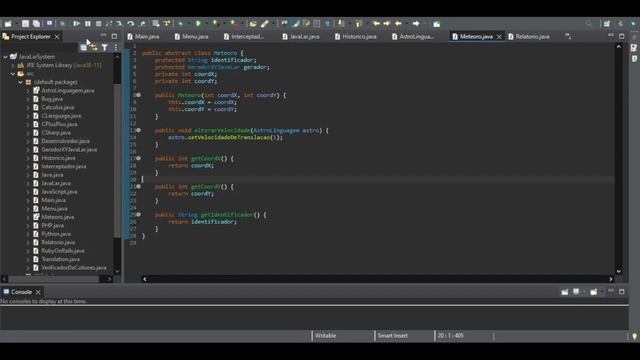Click the External Tools run icon

pyautogui.click(x=235, y=24)
